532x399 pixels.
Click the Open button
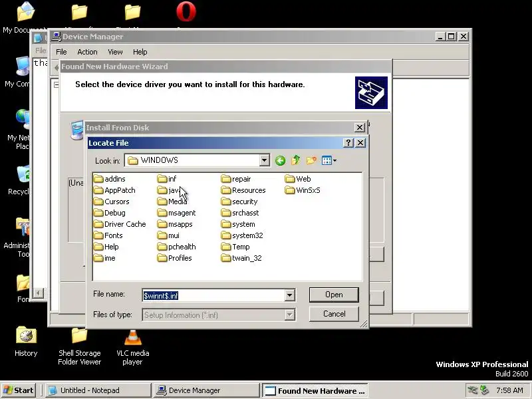[334, 295]
